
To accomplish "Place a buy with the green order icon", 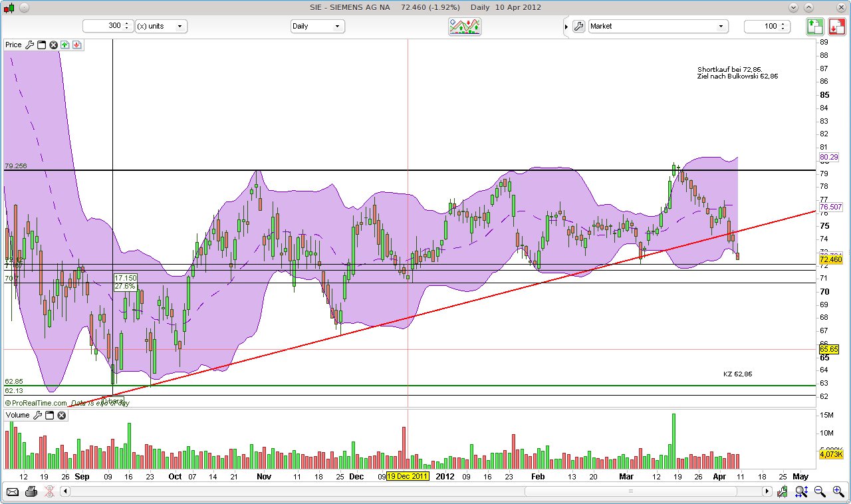I will pos(814,27).
